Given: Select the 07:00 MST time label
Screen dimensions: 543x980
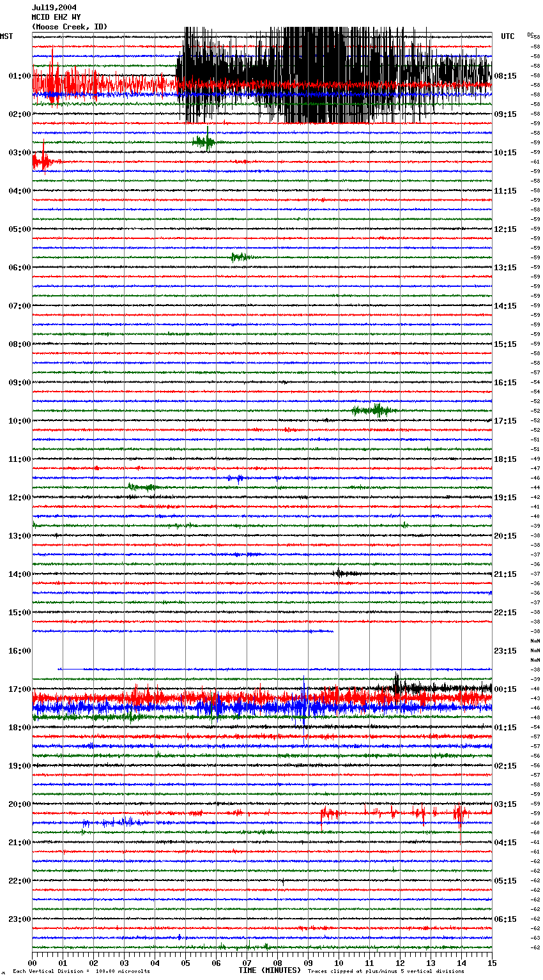Looking at the screenshot, I should [x=20, y=305].
